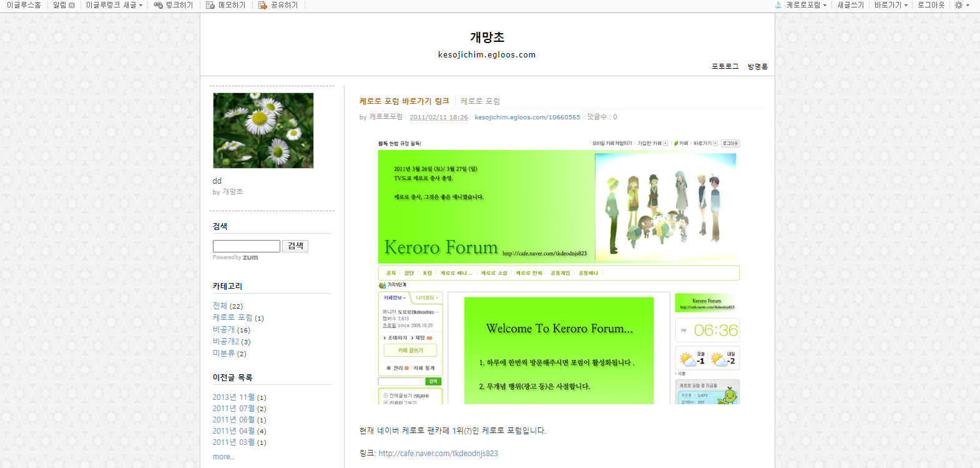Open archive 2013년 11월
The image size is (980, 468).
[x=233, y=397]
